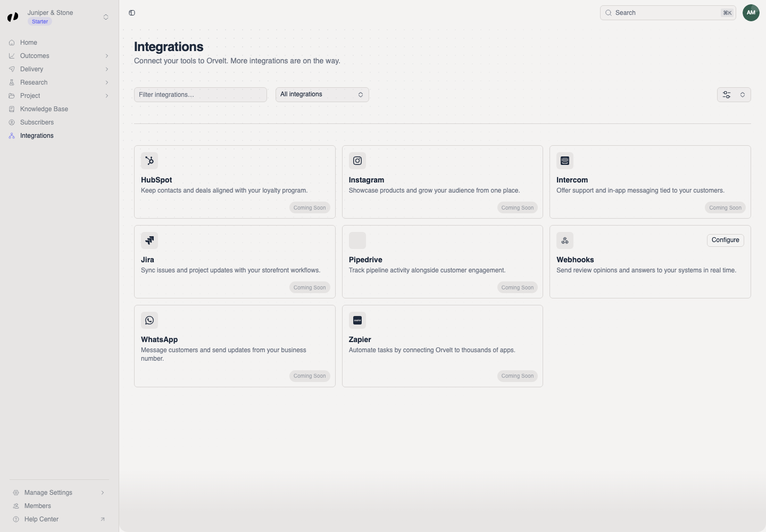Click the Coming Soon badge on WhatsApp
Image resolution: width=766 pixels, height=532 pixels.
click(x=310, y=376)
